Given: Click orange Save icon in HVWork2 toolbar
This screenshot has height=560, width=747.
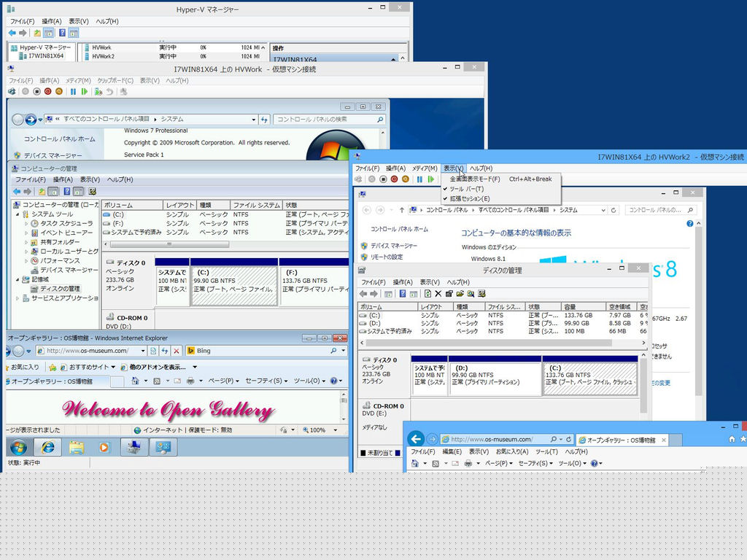Looking at the screenshot, I should 406,179.
